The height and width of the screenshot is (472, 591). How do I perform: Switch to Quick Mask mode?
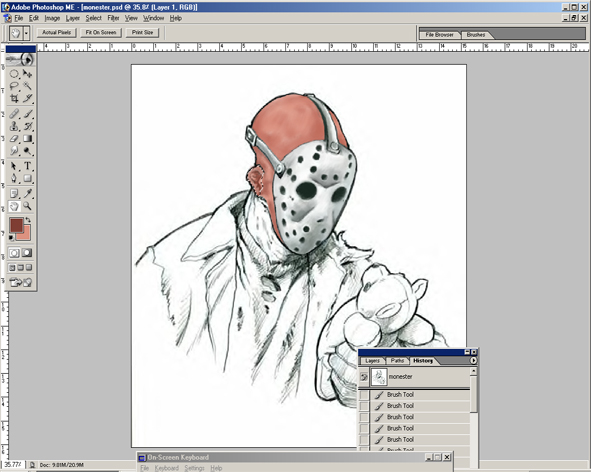point(27,253)
